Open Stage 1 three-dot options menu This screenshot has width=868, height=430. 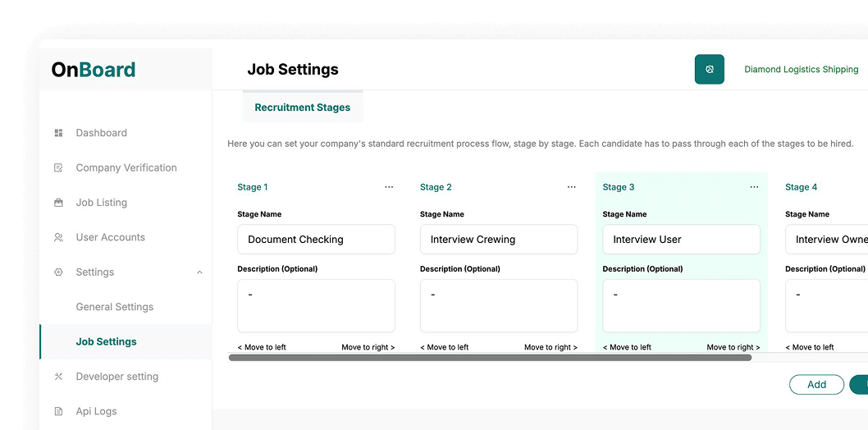(x=389, y=187)
